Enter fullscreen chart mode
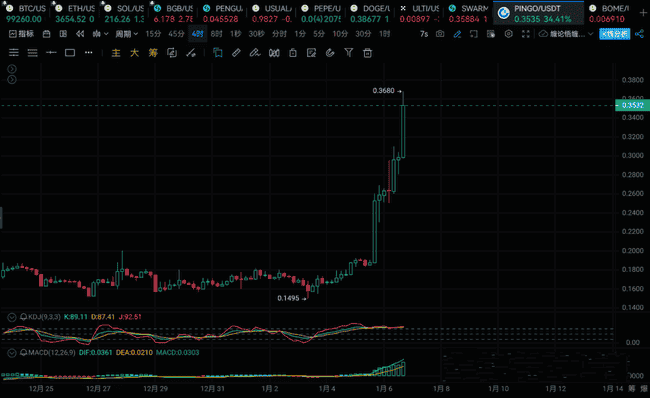 pos(526,34)
